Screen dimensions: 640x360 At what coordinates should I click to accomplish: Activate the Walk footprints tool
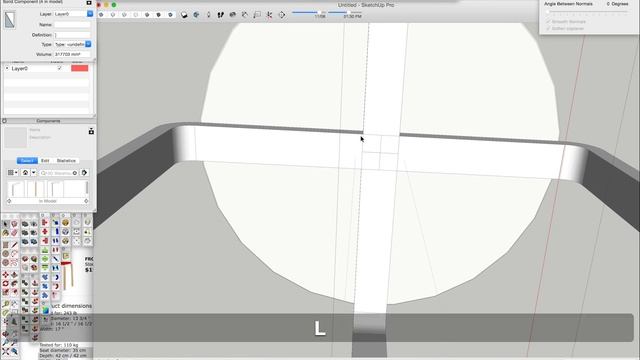[x=220, y=15]
